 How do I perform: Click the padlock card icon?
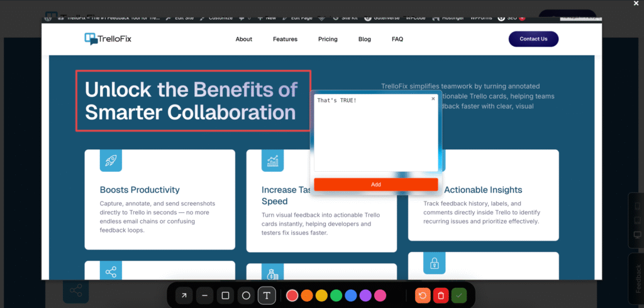pyautogui.click(x=435, y=263)
